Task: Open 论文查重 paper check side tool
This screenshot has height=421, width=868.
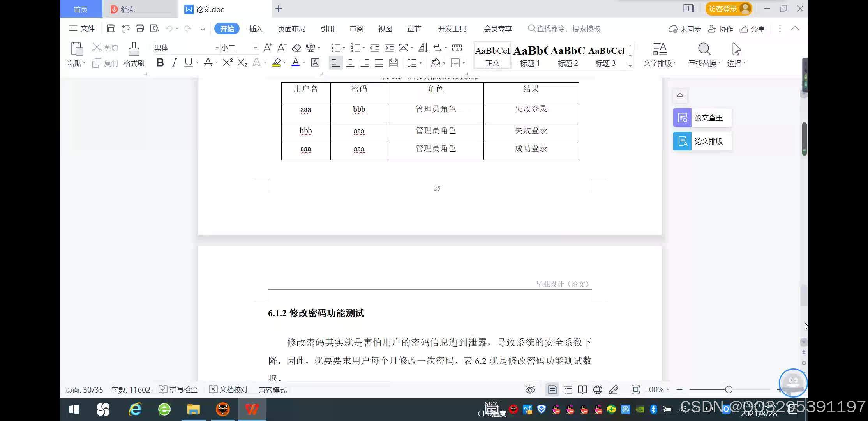Action: (x=702, y=118)
